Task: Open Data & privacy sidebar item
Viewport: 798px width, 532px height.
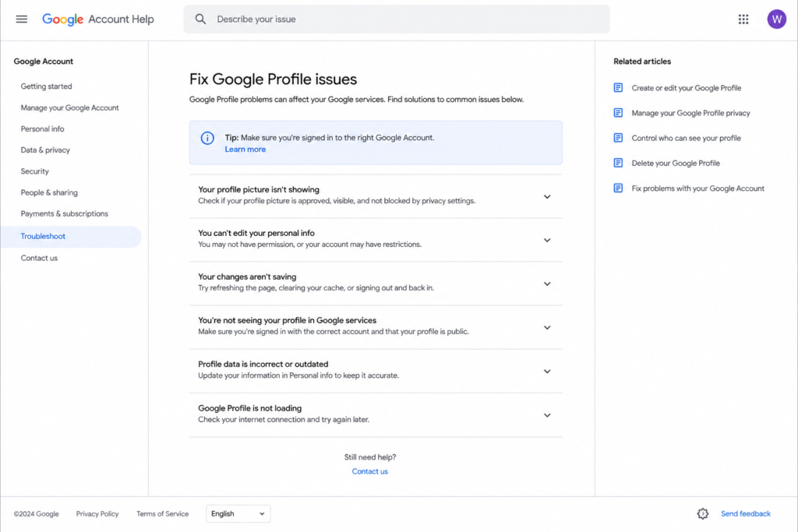Action: [45, 150]
